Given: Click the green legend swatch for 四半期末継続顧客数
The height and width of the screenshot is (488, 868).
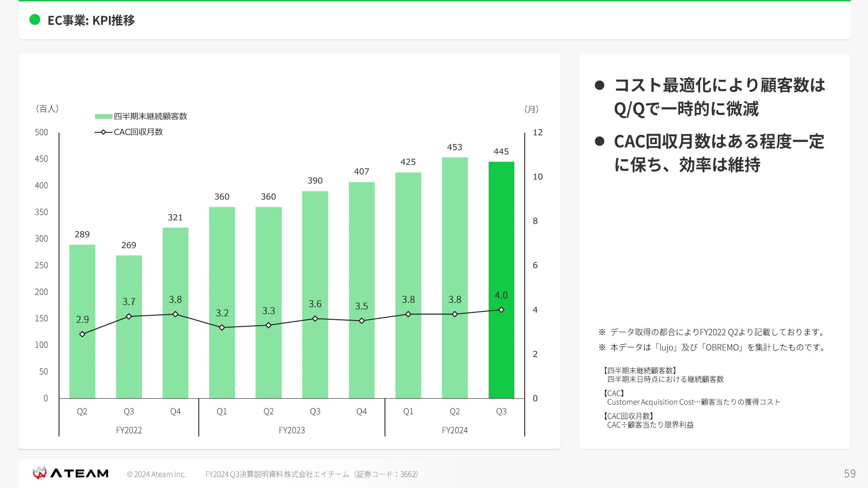Looking at the screenshot, I should pyautogui.click(x=103, y=116).
